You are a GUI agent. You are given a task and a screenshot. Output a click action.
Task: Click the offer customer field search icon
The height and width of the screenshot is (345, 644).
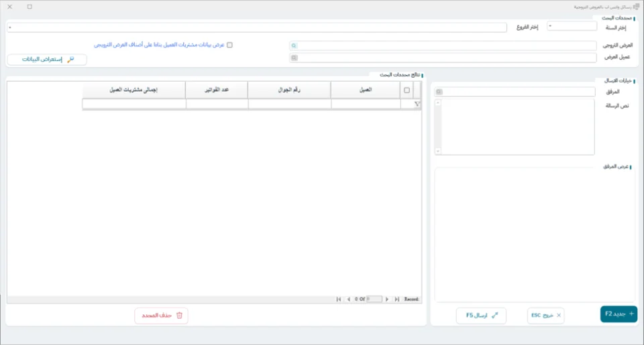[x=294, y=58]
